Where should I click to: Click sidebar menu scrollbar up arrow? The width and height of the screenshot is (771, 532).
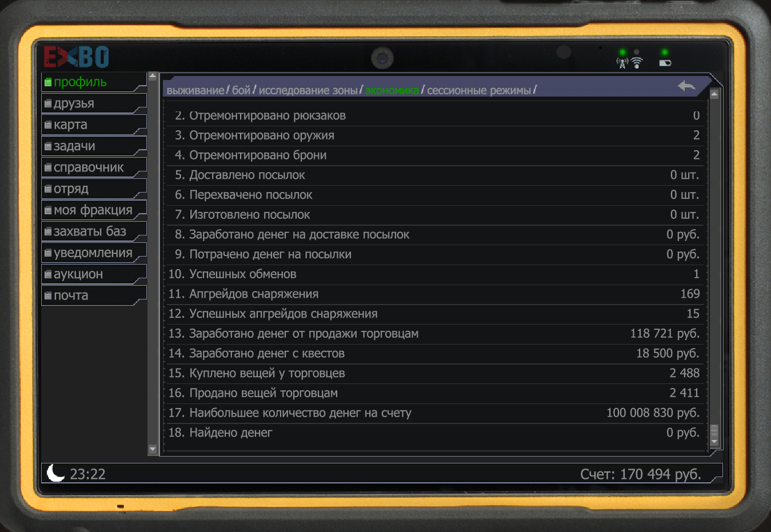(153, 76)
